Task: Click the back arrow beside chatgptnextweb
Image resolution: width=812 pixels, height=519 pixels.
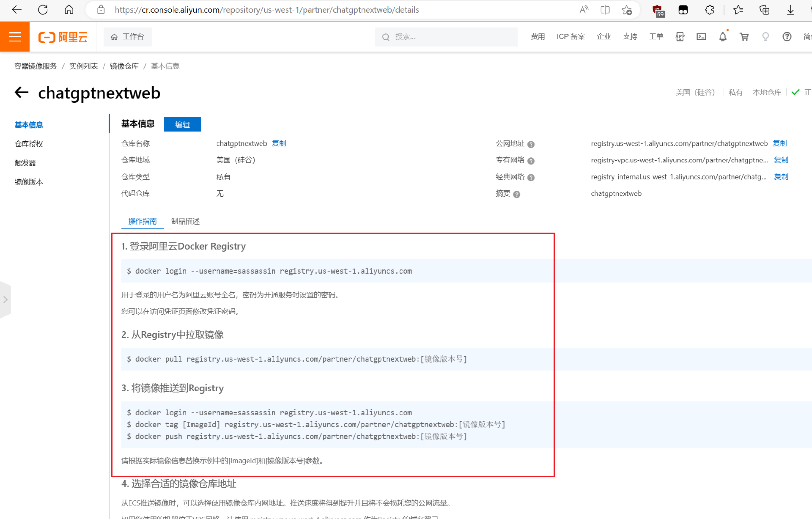Action: [22, 92]
